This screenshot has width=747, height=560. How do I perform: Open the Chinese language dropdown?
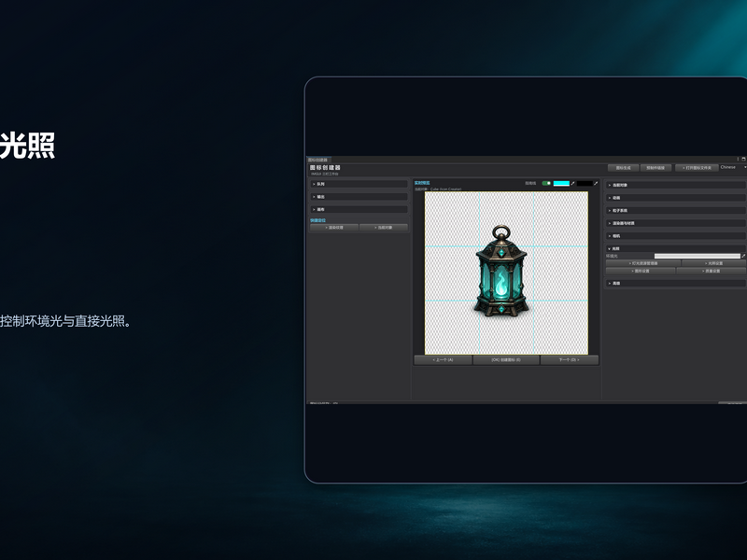tap(733, 168)
